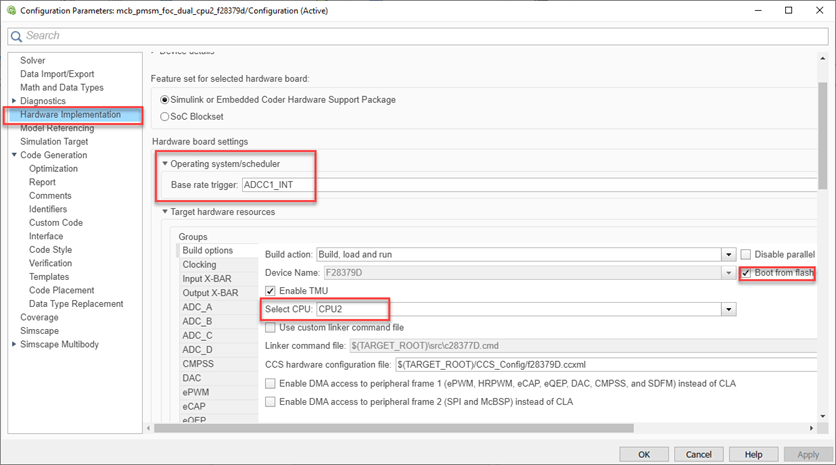Collapse the Code Generation tree node

click(x=14, y=155)
